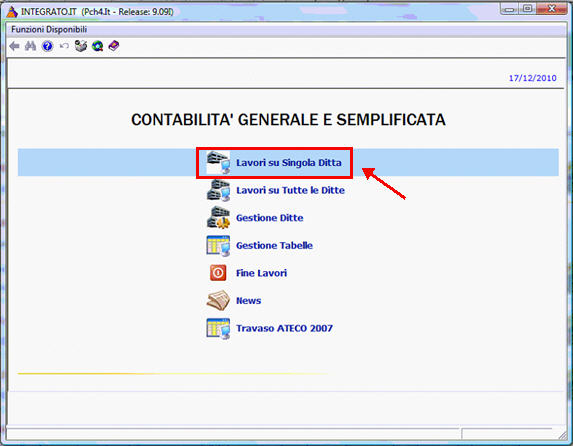The height and width of the screenshot is (446, 573).
Task: Click the red Fine Lavori power icon
Action: pos(218,273)
